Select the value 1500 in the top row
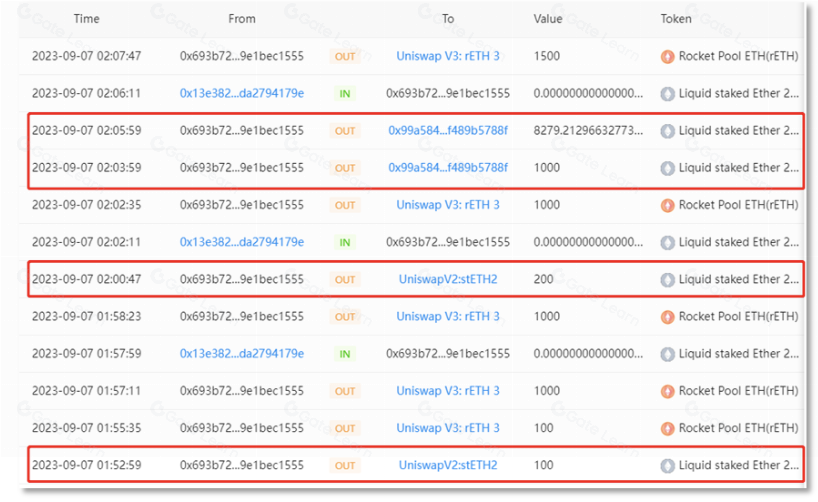 pos(546,56)
